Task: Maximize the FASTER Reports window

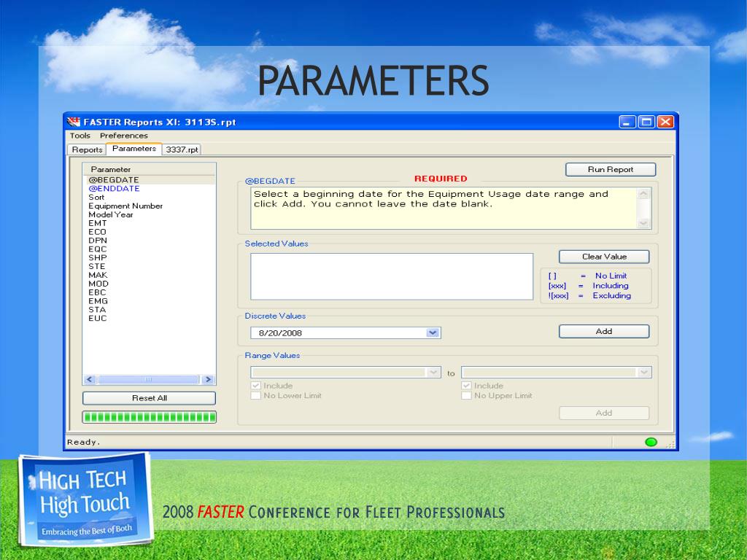Action: 646,122
